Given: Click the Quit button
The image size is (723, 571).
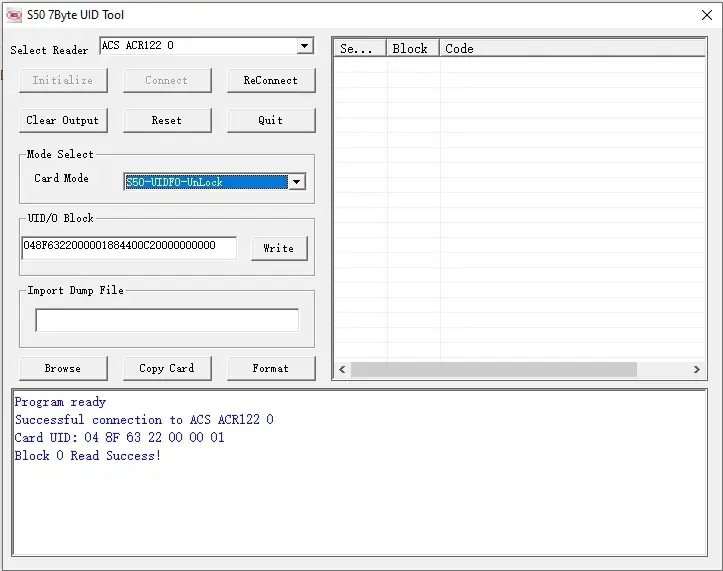Looking at the screenshot, I should [x=271, y=120].
